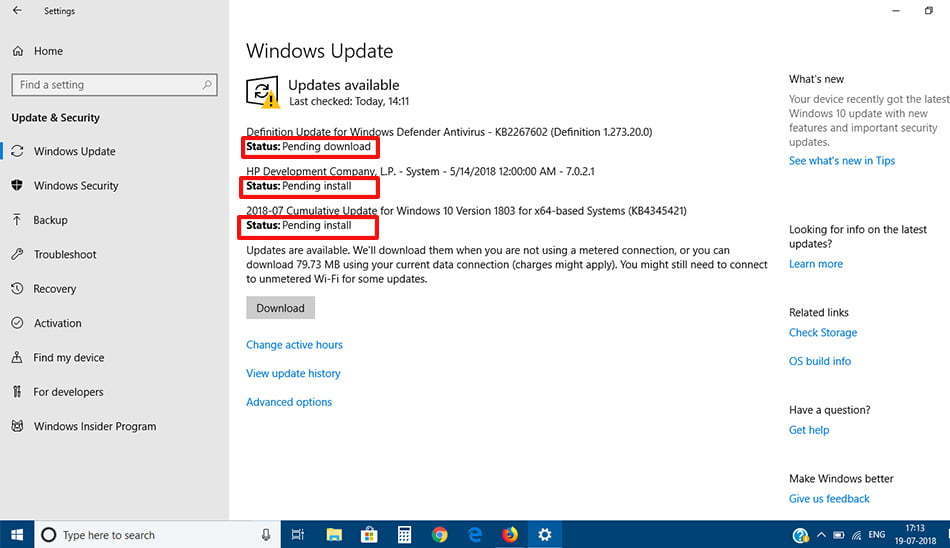Screen dimensions: 950x548
Task: Click the Backup upload arrow icon
Action: 17,219
